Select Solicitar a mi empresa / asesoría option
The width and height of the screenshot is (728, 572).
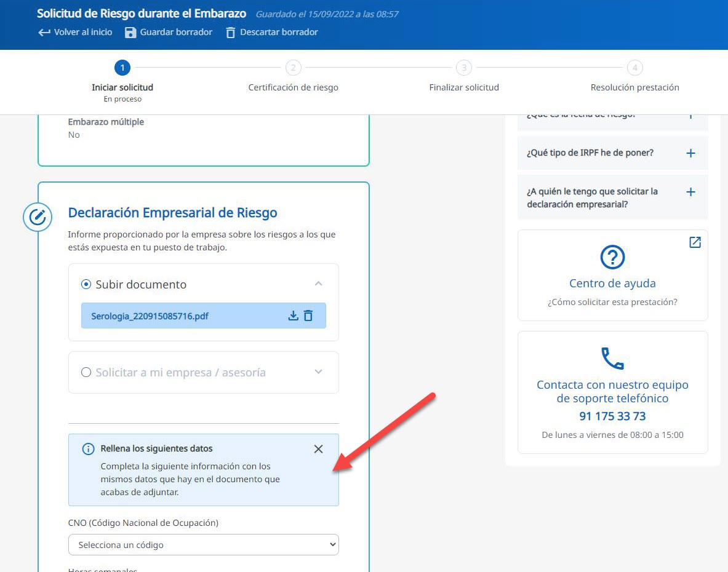coord(86,372)
